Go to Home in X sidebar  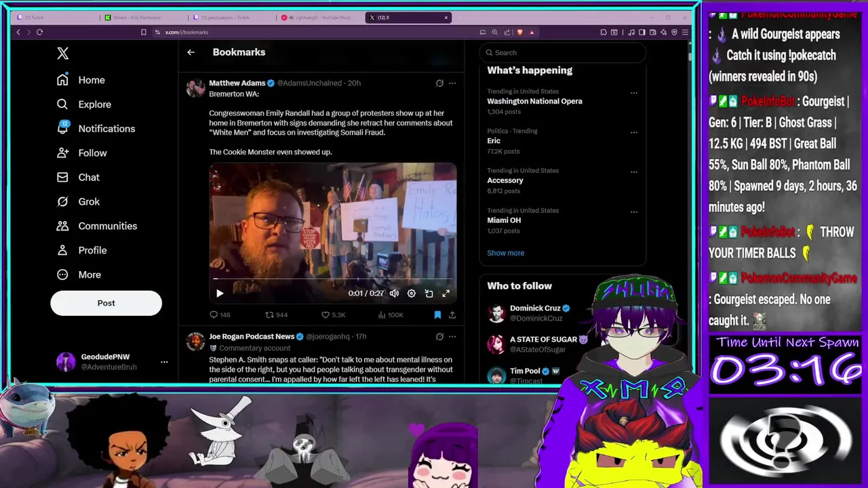81,80
